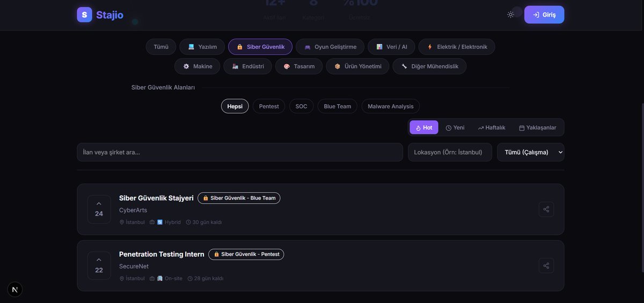Open the Next.js dev tools N icon
This screenshot has height=303, width=644.
pos(14,290)
